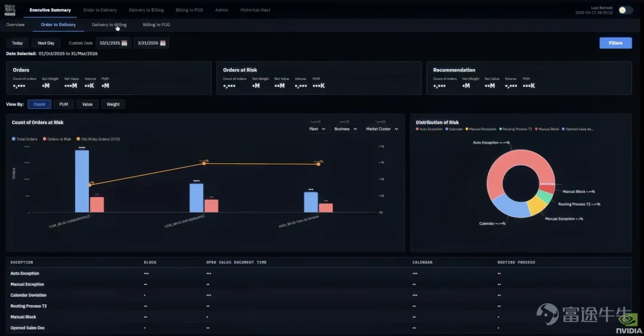
Task: Expand the Plant level dropdown
Action: pyautogui.click(x=317, y=129)
